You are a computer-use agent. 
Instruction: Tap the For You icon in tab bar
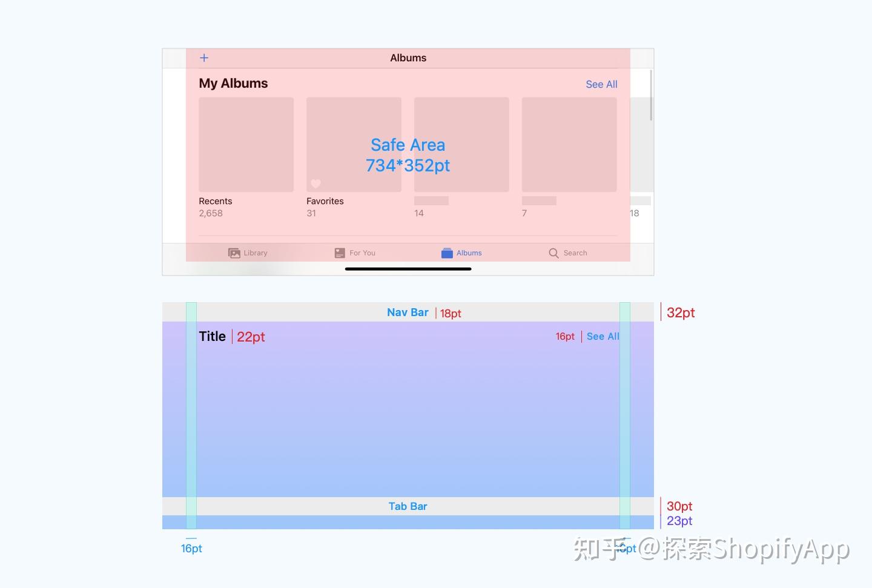[339, 253]
